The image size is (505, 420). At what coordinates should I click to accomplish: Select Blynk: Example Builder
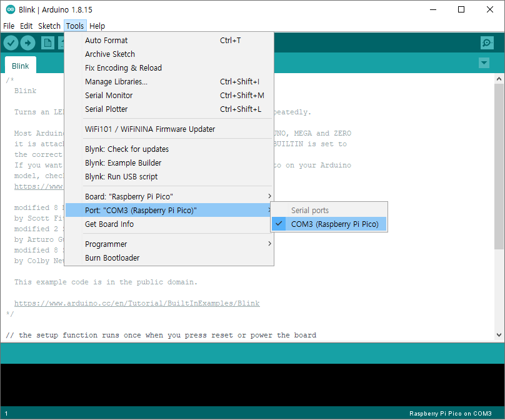point(169,163)
